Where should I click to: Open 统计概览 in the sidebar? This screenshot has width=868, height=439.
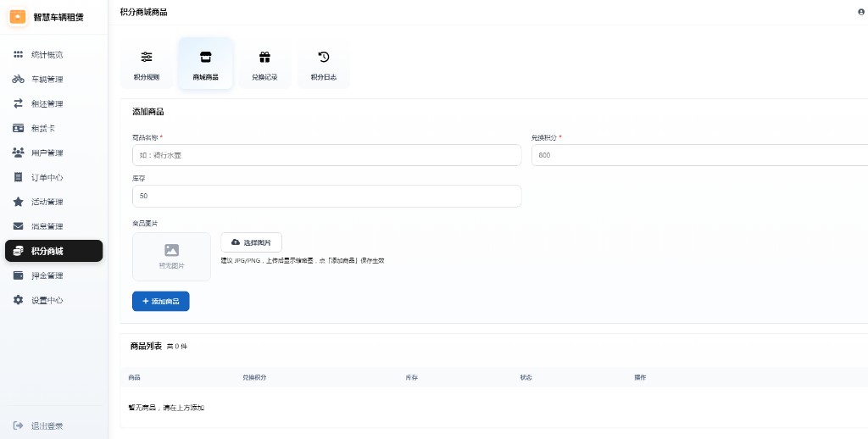pos(53,55)
